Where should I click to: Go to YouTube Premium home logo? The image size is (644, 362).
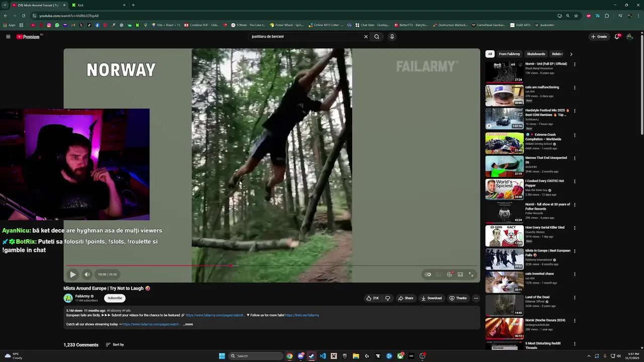click(x=28, y=37)
